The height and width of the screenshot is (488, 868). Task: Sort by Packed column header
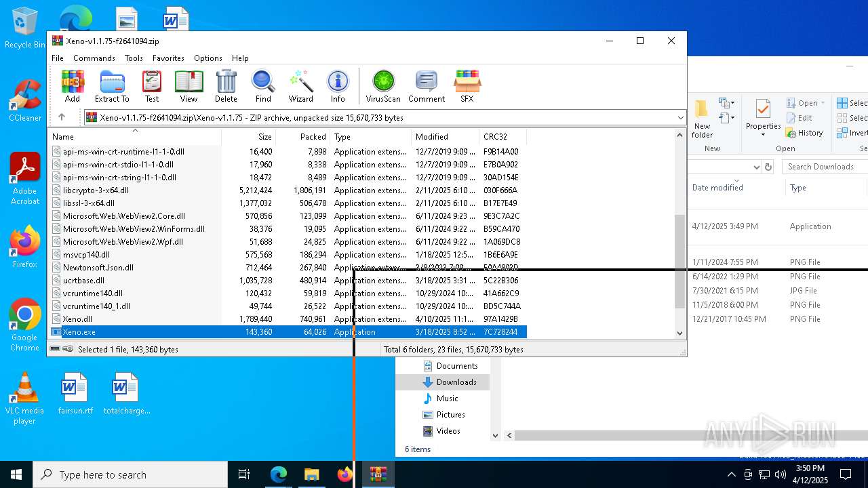click(302, 136)
